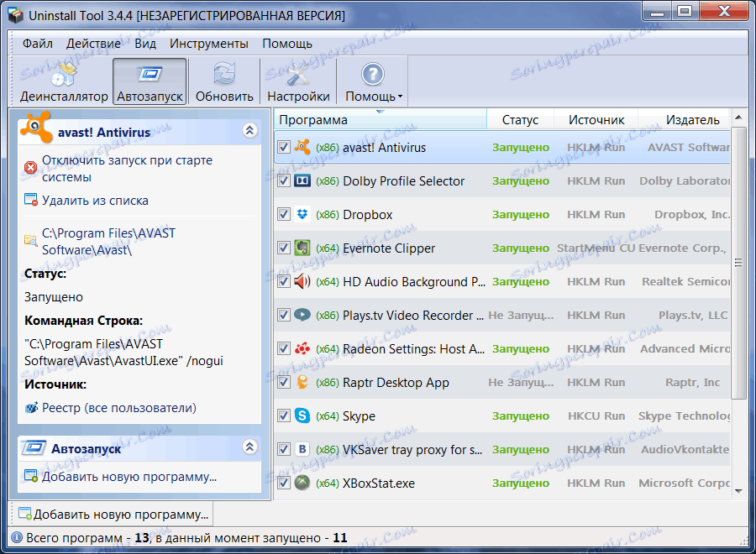Image resolution: width=756 pixels, height=554 pixels.
Task: Click the Evernote Clipper elephant icon
Action: [302, 248]
